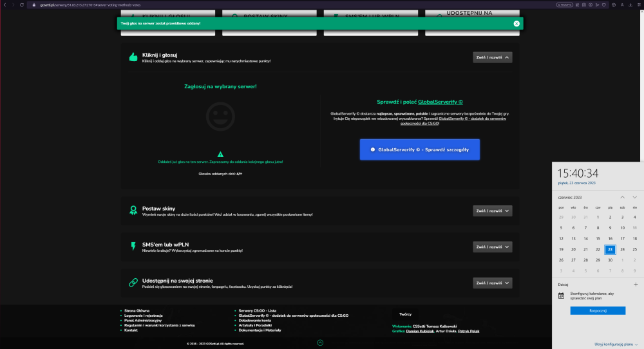Image resolution: width=644 pixels, height=349 pixels.
Task: Select highlighted day 23 in calendar
Action: 610,249
